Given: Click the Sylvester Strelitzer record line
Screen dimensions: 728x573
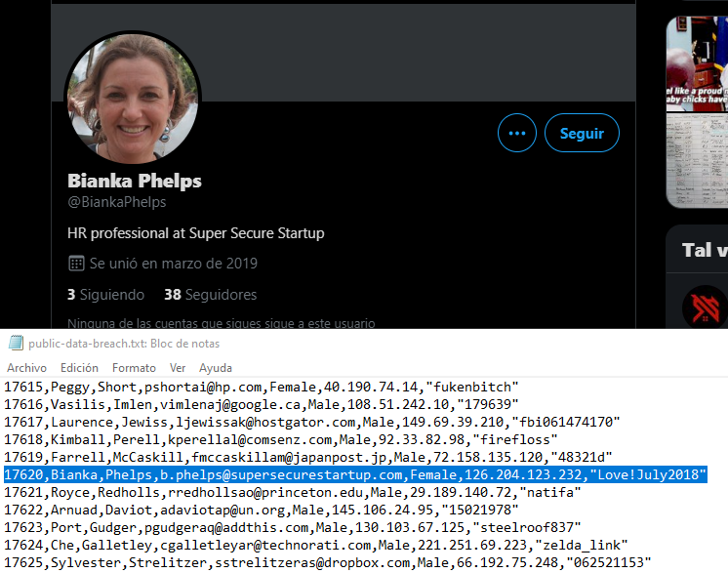Looking at the screenshot, I should 328,562.
